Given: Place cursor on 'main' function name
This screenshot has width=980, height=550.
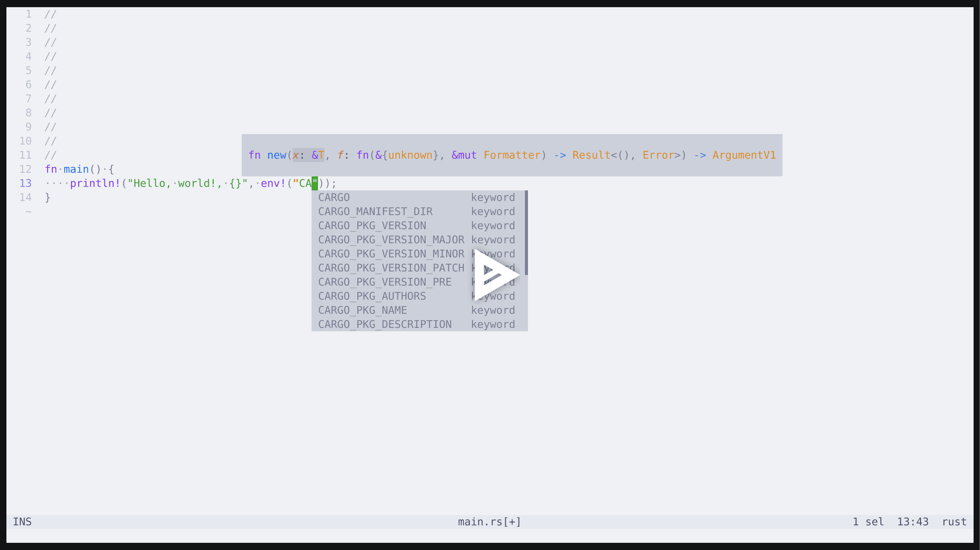Looking at the screenshot, I should [x=76, y=169].
